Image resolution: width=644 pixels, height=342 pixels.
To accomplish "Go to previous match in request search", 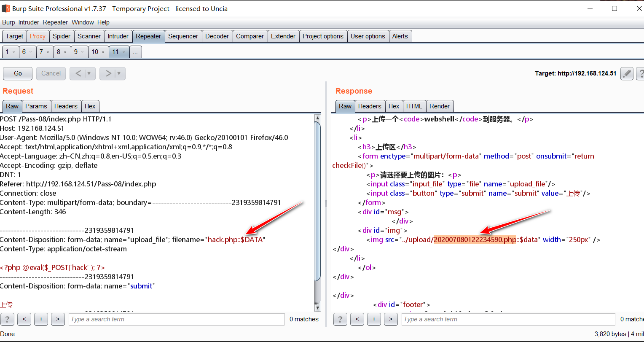I will 24,319.
